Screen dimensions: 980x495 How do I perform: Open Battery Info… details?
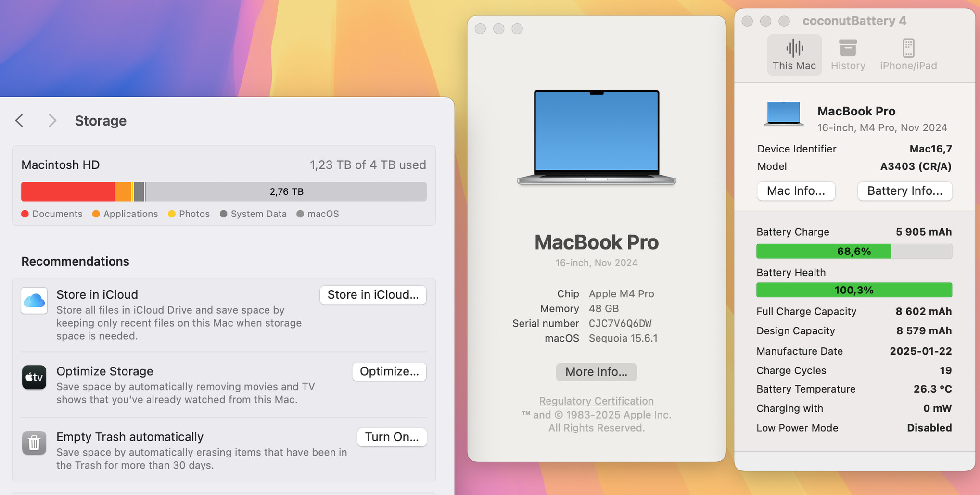[x=905, y=191]
